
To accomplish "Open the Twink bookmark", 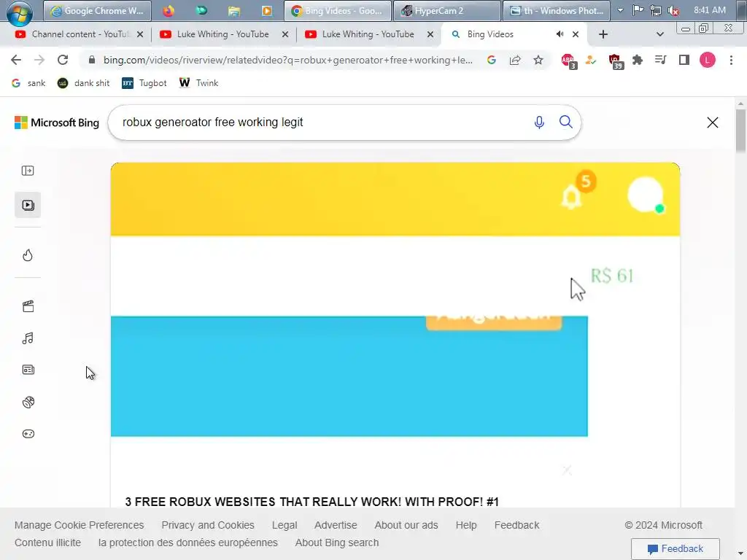I will (x=198, y=83).
